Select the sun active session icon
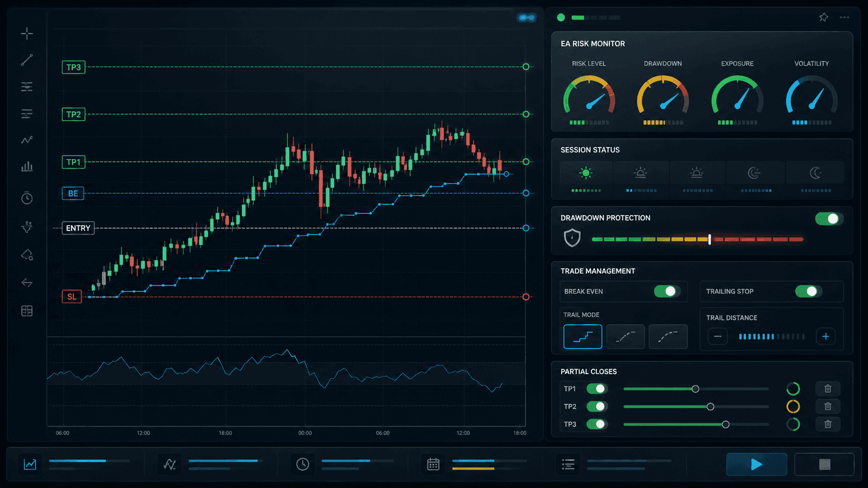Screen dimensions: 868x488 [x=585, y=173]
